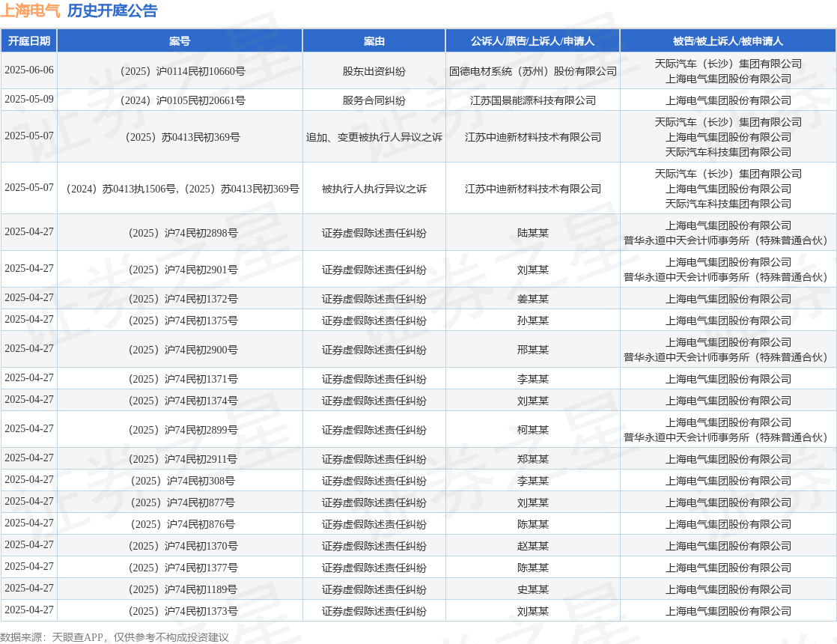
Task: Click plaintiff 陆某某
Action: point(533,234)
